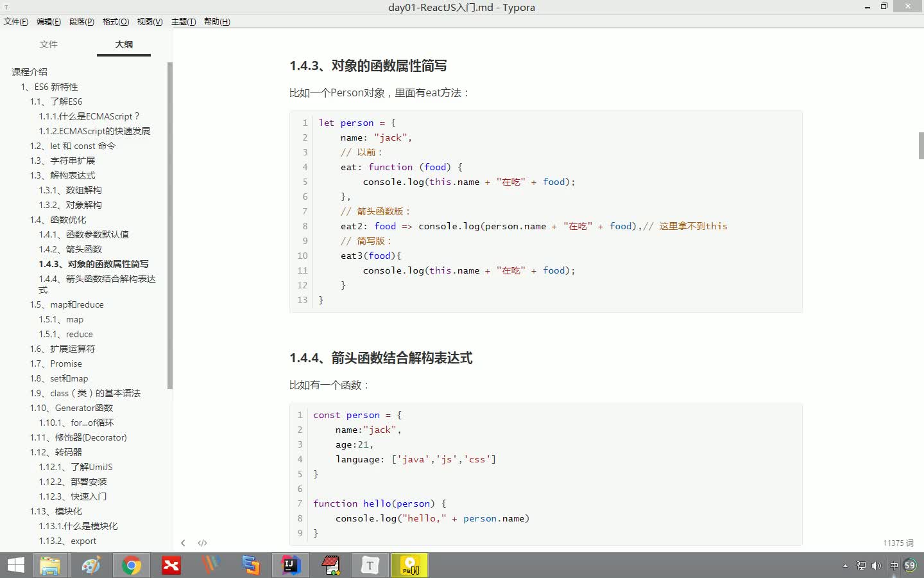Open 1.4.1、函数参数默认值 in outline

83,234
